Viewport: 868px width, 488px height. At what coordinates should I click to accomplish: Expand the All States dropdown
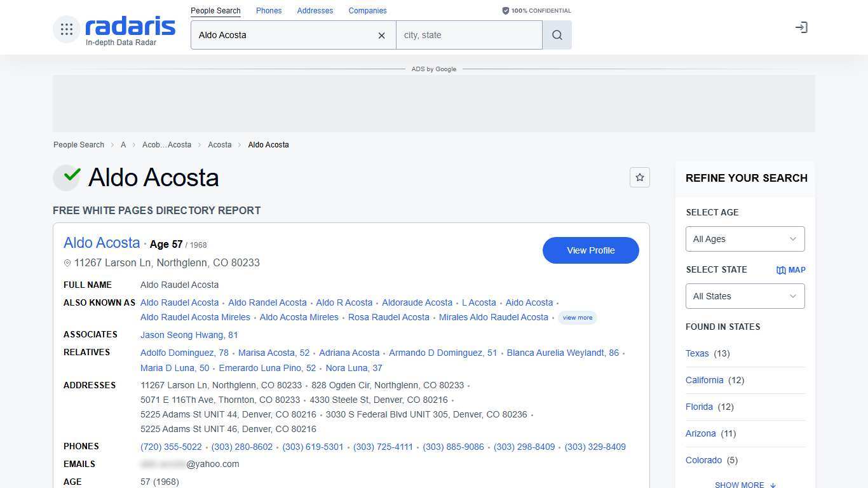pyautogui.click(x=745, y=296)
